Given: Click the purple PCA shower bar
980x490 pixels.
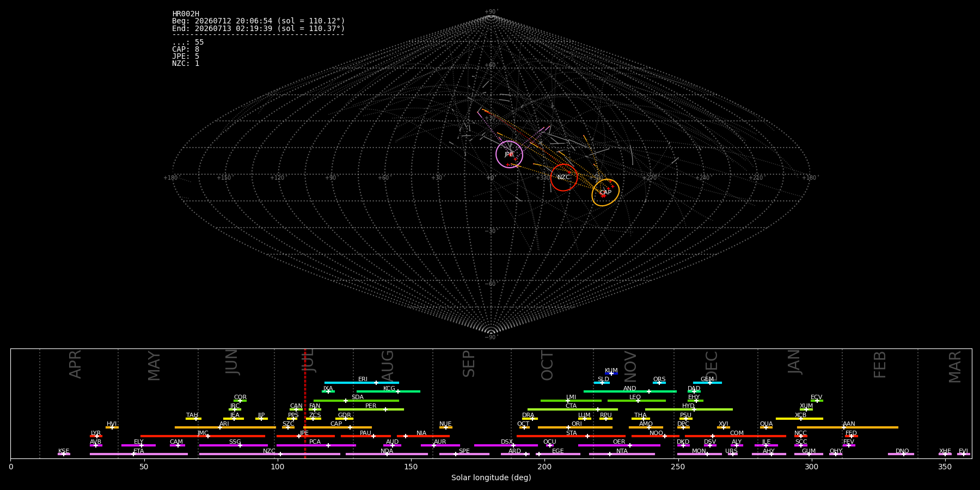Looking at the screenshot, I should 316,445.
